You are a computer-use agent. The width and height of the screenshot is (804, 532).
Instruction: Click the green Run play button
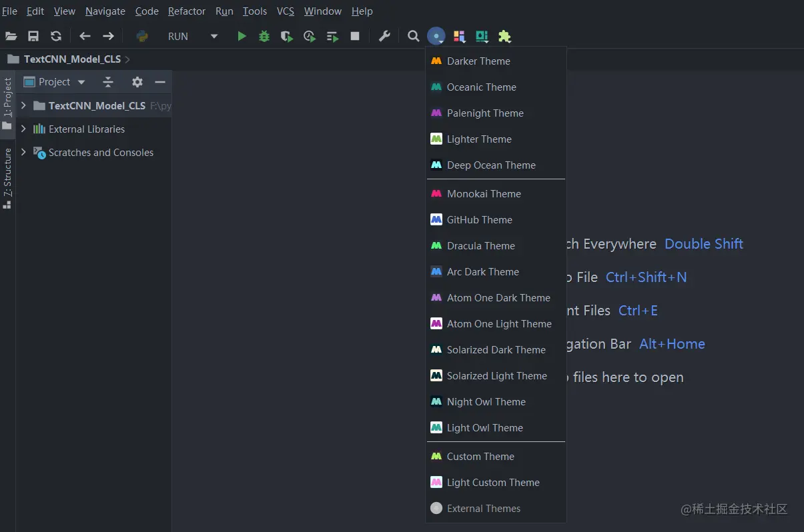242,36
